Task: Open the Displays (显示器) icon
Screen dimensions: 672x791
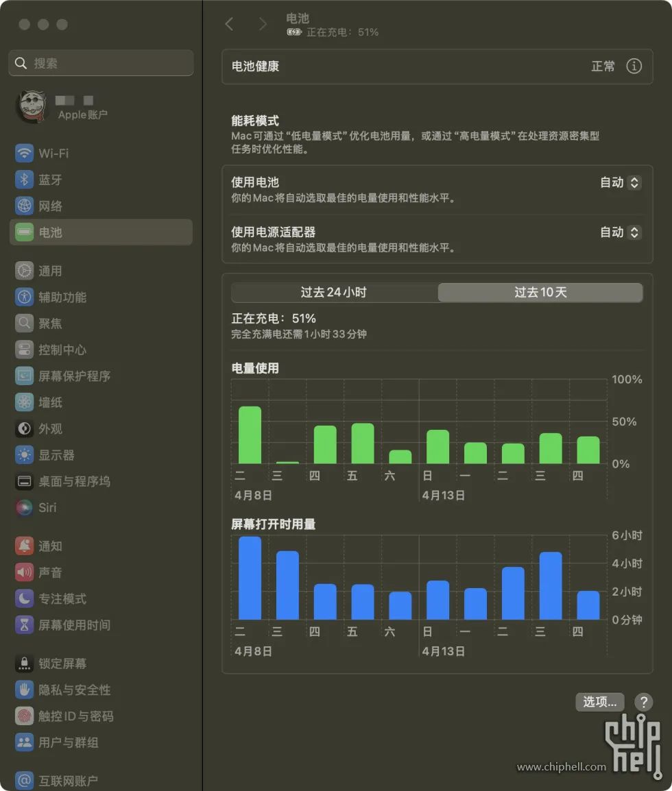Action: click(24, 455)
